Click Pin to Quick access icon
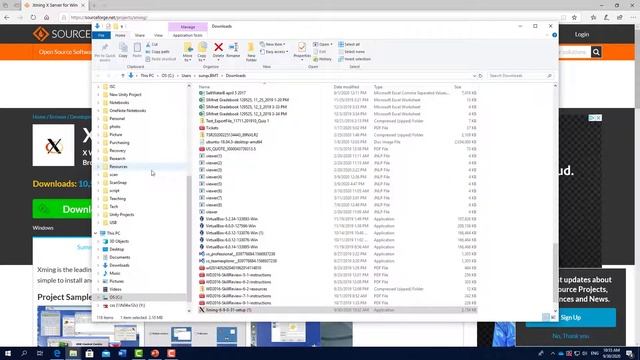This screenshot has width=640, height=360. (x=105, y=48)
